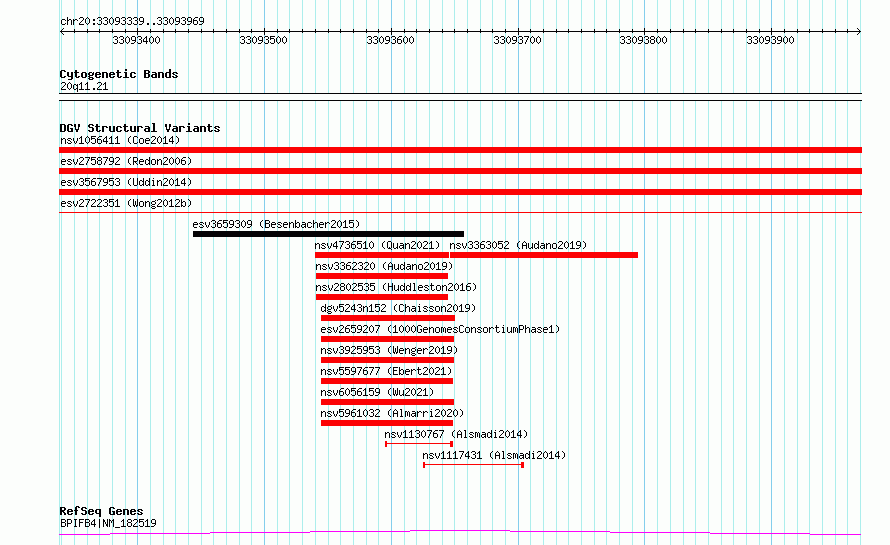Select the red bar under esv2659207
Screen dimensions: 890x545
click(387, 339)
